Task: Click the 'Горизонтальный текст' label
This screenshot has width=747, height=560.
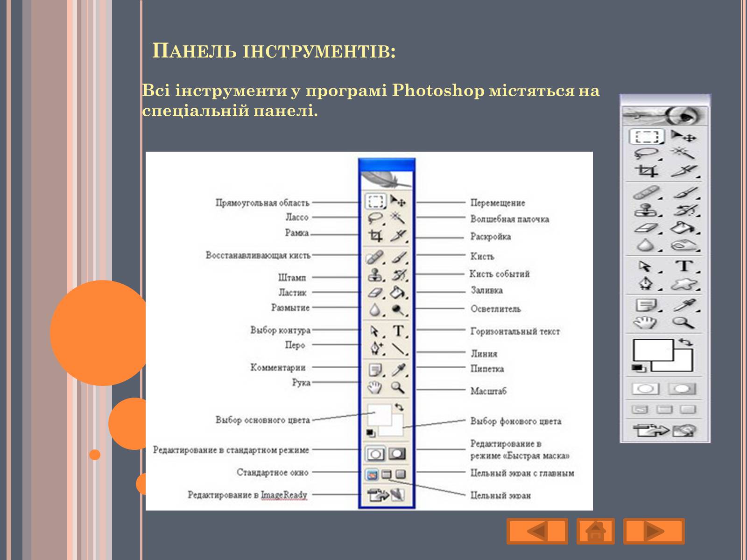Action: pyautogui.click(x=515, y=331)
